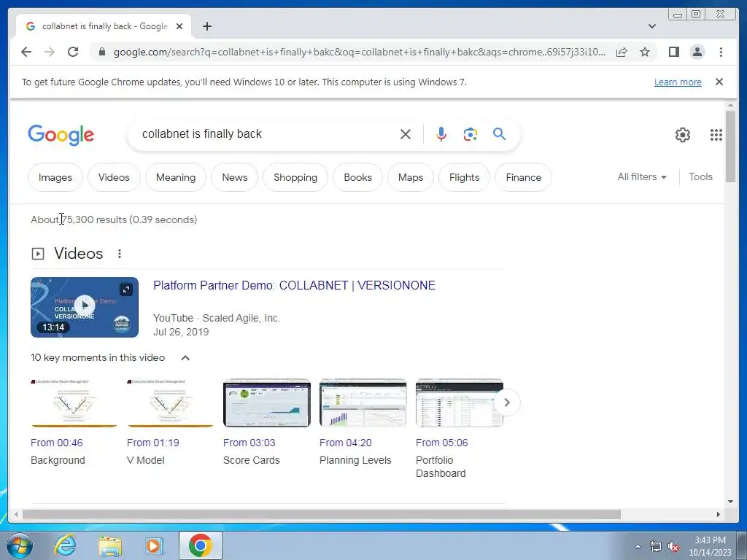The height and width of the screenshot is (560, 747).
Task: Start search by voice
Action: [x=441, y=134]
